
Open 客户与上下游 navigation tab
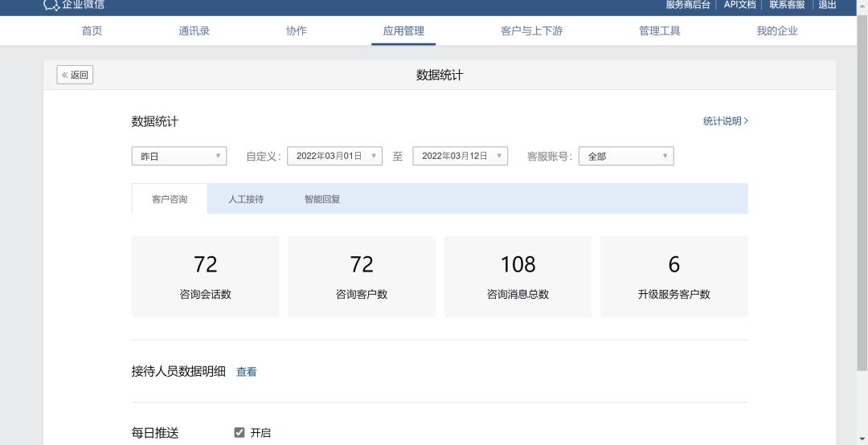531,31
